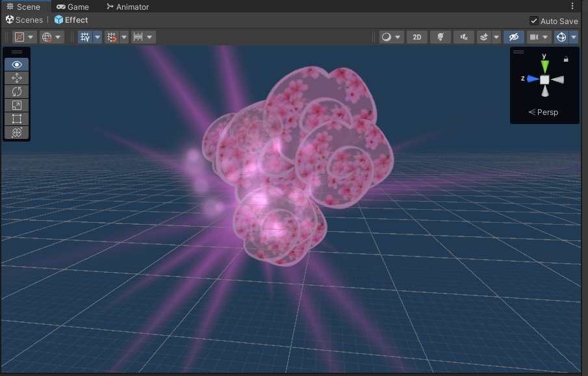Toggle the Gizmos sphere icon
The image size is (588, 376).
tap(561, 37)
